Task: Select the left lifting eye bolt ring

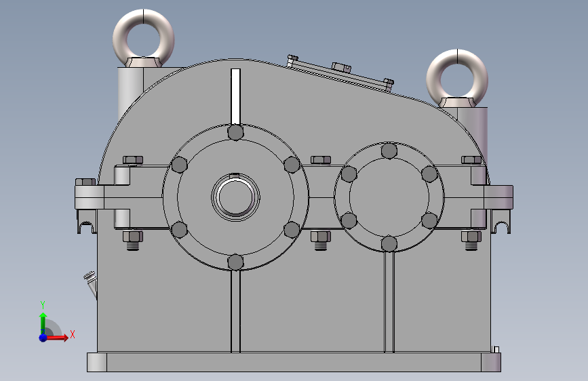Action: tap(143, 39)
